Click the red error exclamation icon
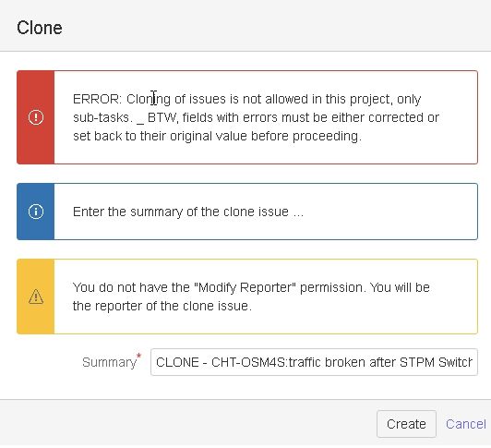Image resolution: width=491 pixels, height=448 pixels. click(x=36, y=117)
